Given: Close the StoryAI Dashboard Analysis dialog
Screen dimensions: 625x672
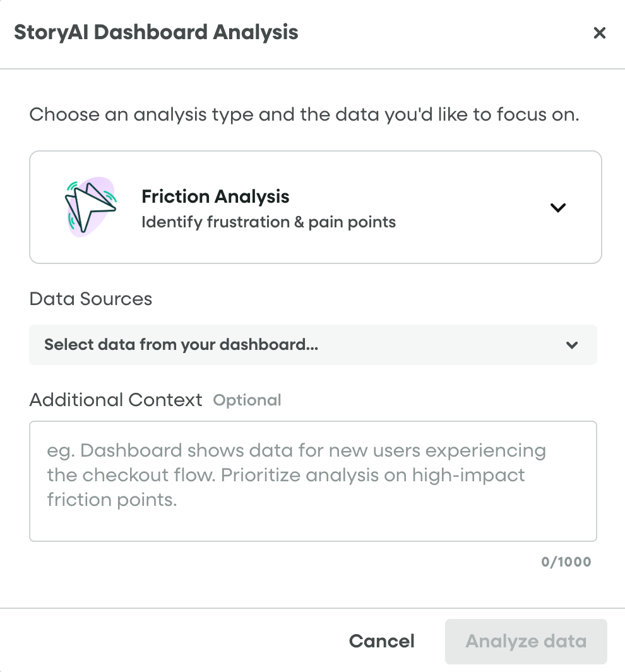Looking at the screenshot, I should (x=599, y=33).
